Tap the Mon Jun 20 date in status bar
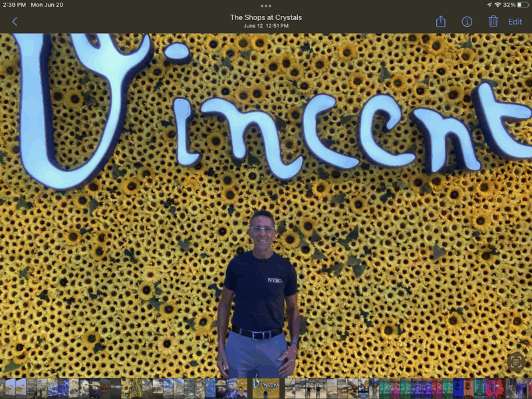The image size is (532, 399). [x=47, y=5]
